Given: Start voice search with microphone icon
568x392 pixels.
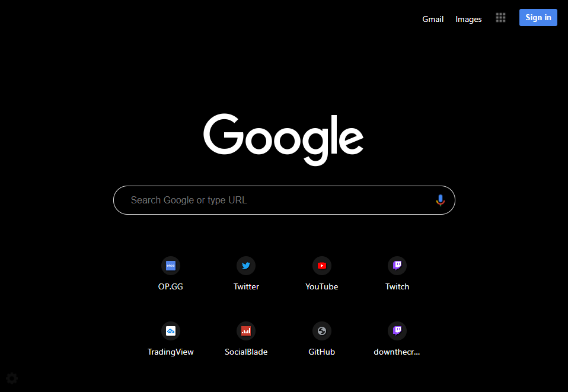Looking at the screenshot, I should click(x=440, y=200).
